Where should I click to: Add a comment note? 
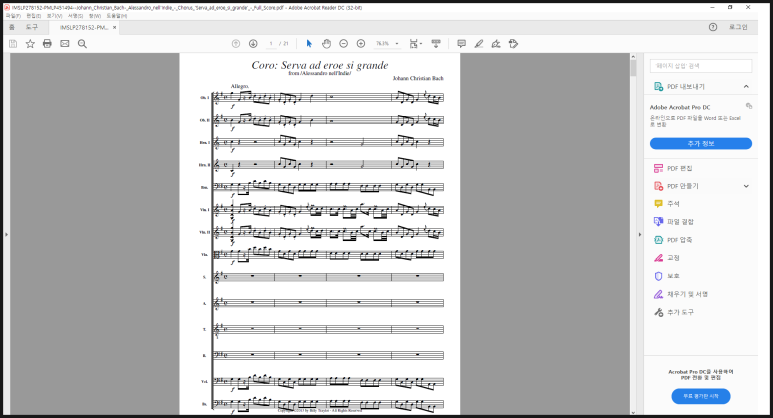coord(461,44)
